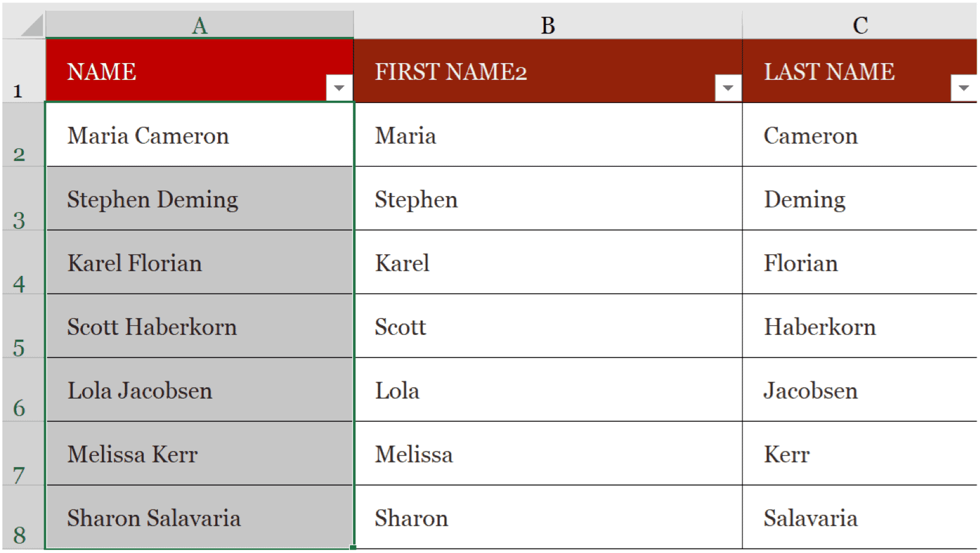Select the Haberkorn cell
This screenshot has width=980, height=553.
click(860, 326)
